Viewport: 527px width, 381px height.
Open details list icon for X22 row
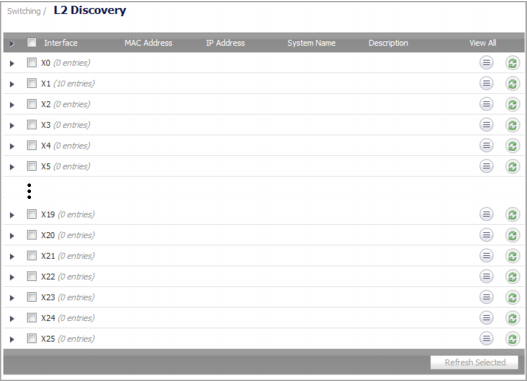point(486,277)
